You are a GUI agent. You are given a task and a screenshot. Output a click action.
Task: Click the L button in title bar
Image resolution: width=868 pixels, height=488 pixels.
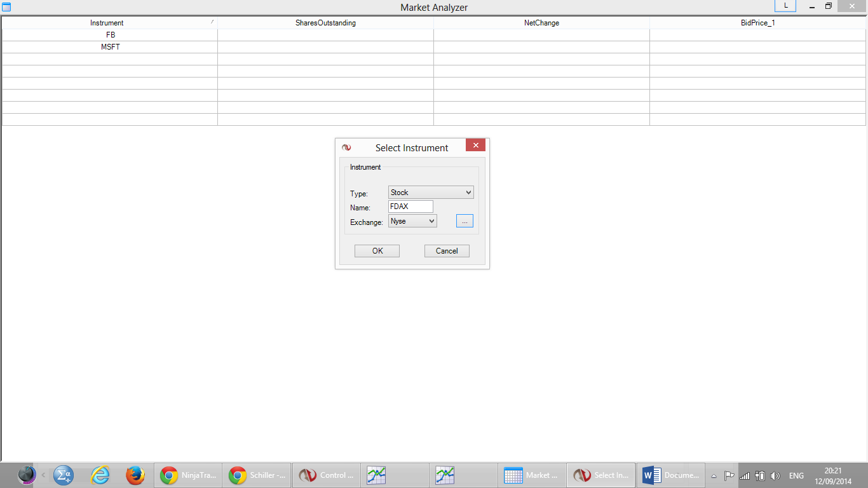pyautogui.click(x=785, y=5)
